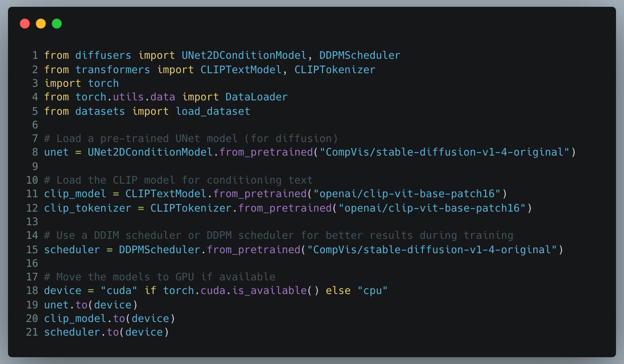Image resolution: width=624 pixels, height=364 pixels.
Task: Click line number 21 in the gutter
Action: pos(32,332)
